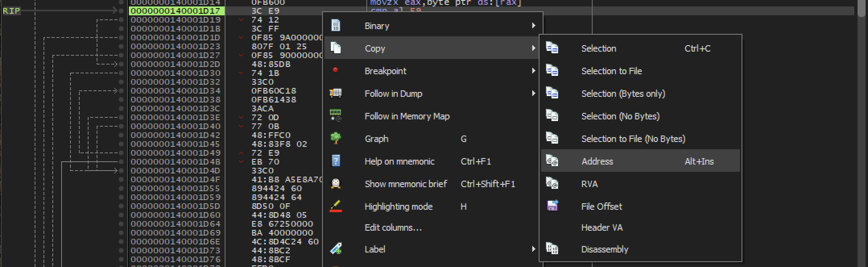Copy Selection to clipboard
Viewport: 868px width, 267px height.
(641, 48)
